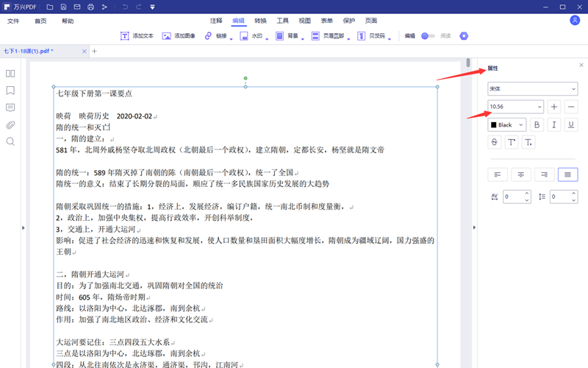588x368 pixels.
Task: Open the 文件 menu
Action: click(13, 21)
